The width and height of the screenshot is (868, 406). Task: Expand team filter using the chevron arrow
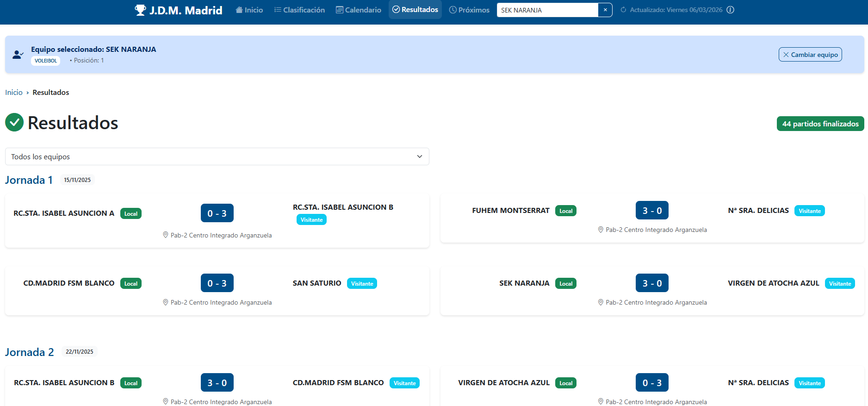[420, 156]
